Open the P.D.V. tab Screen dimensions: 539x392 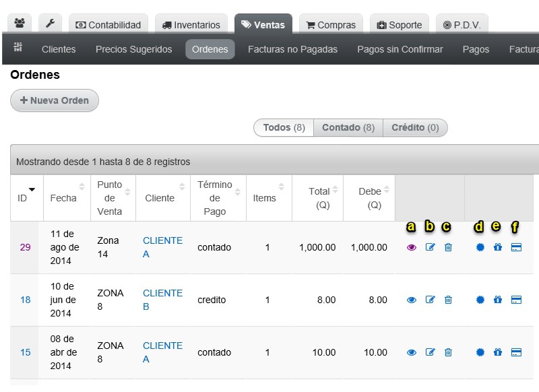tap(462, 25)
